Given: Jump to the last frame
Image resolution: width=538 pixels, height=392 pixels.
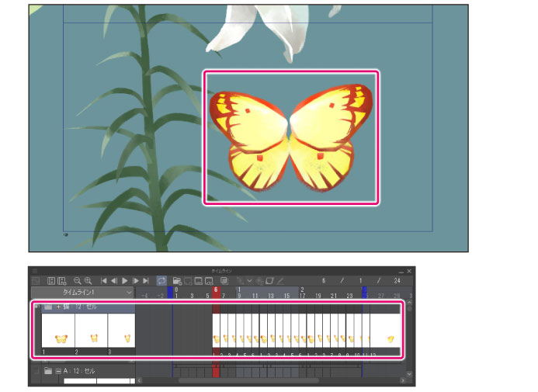Looking at the screenshot, I should click(x=146, y=281).
